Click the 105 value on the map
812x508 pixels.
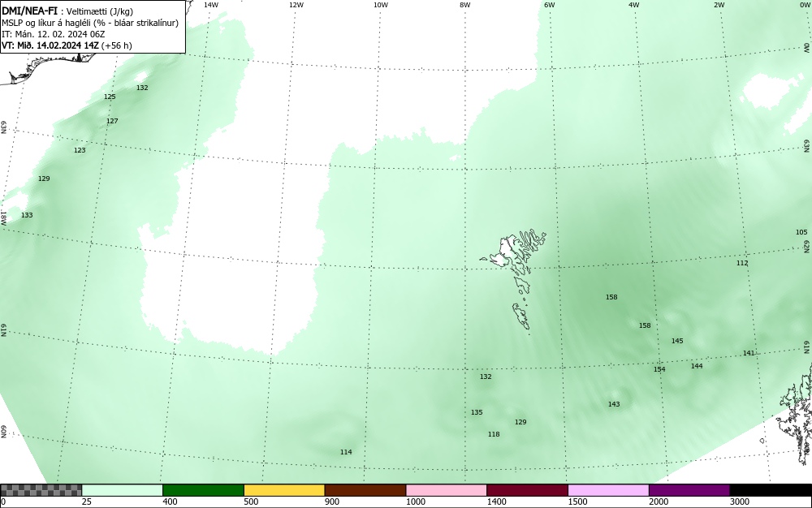click(801, 232)
